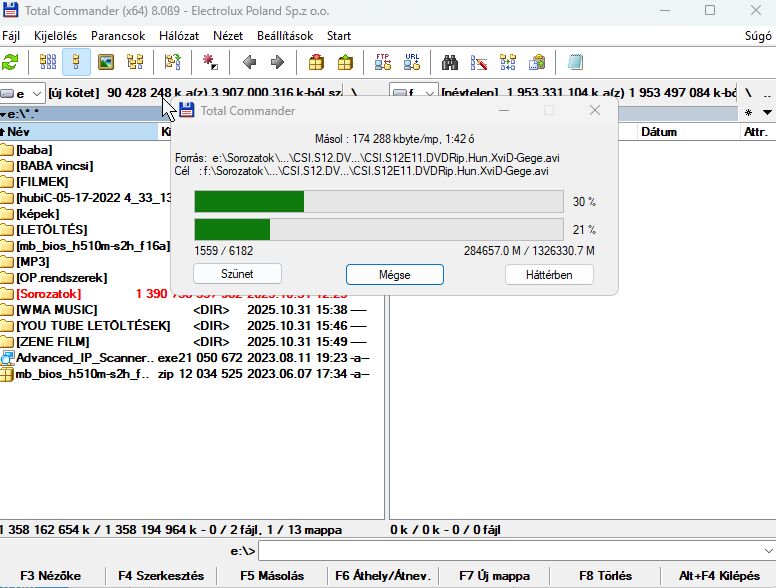776x588 pixels.
Task: Open Notepad from the toolbar
Action: (575, 62)
